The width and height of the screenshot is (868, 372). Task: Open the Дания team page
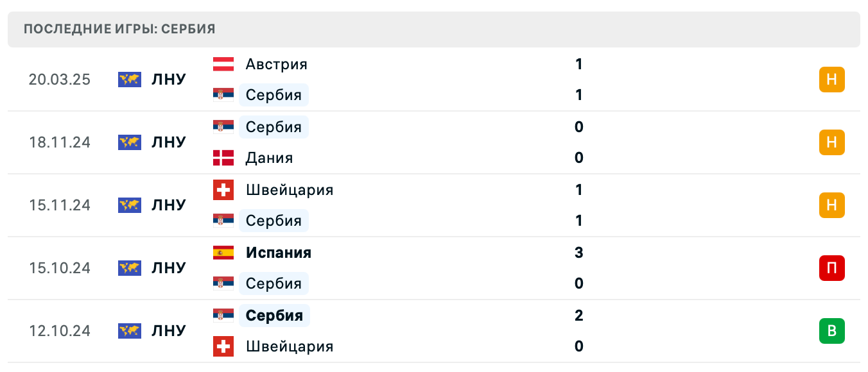click(269, 158)
